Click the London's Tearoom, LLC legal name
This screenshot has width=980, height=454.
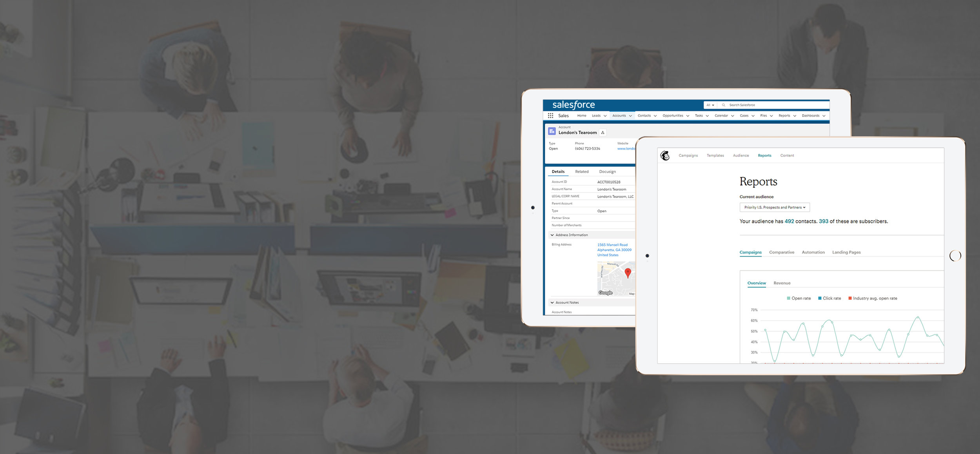(x=615, y=197)
